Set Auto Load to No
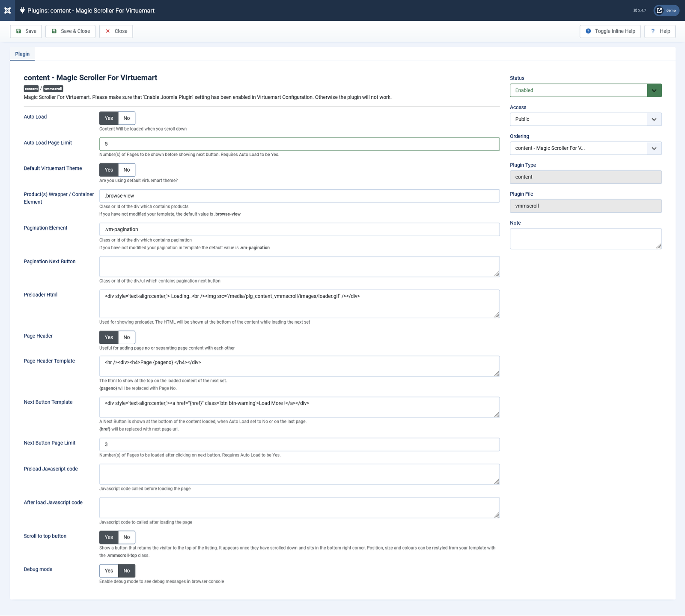The image size is (685, 616). tap(127, 118)
